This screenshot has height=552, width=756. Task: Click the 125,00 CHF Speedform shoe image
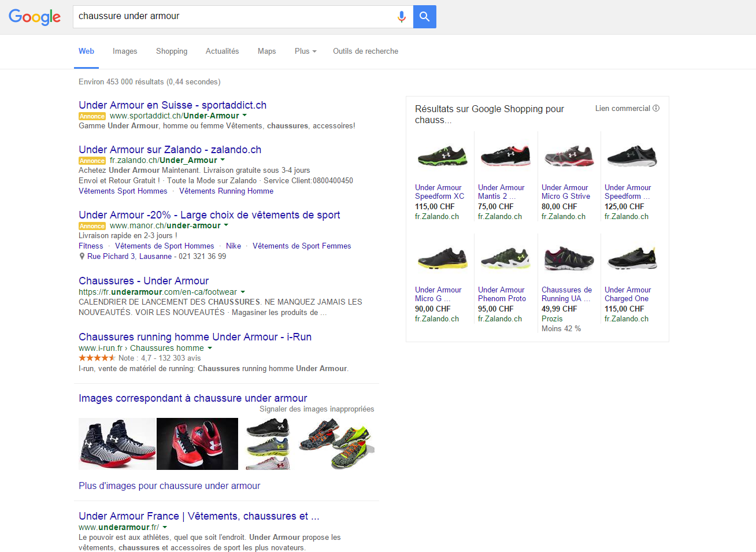coord(632,156)
